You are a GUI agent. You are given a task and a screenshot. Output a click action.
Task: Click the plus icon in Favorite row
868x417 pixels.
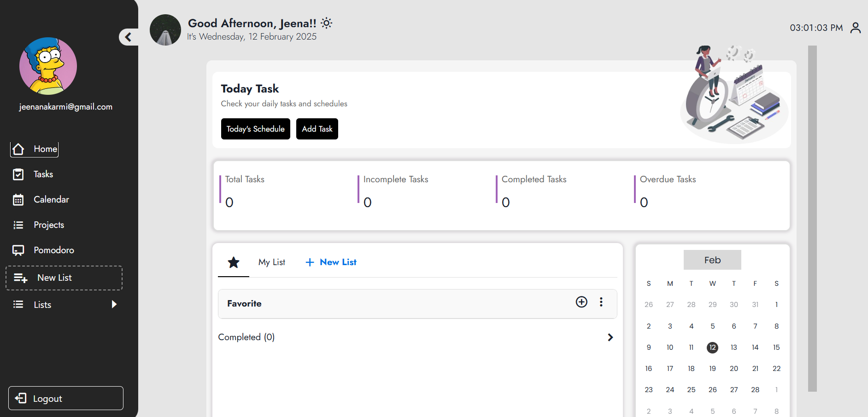(581, 302)
